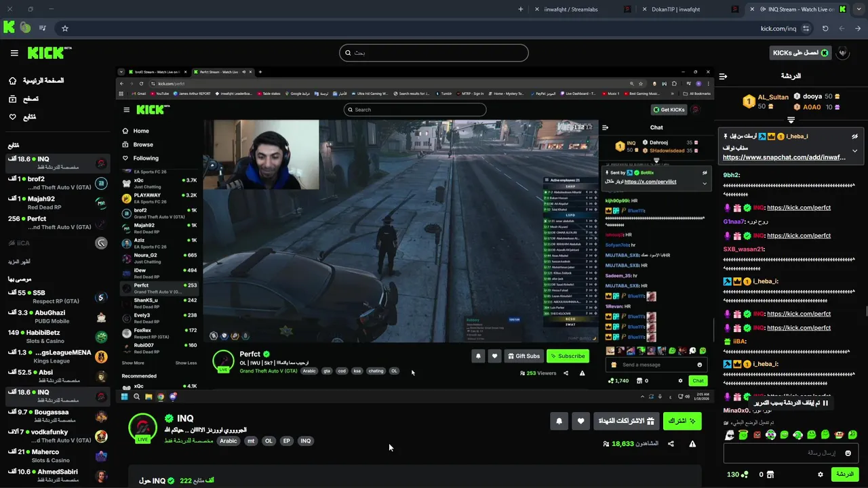
Task: Open S5B recommended channel
Action: (57, 297)
